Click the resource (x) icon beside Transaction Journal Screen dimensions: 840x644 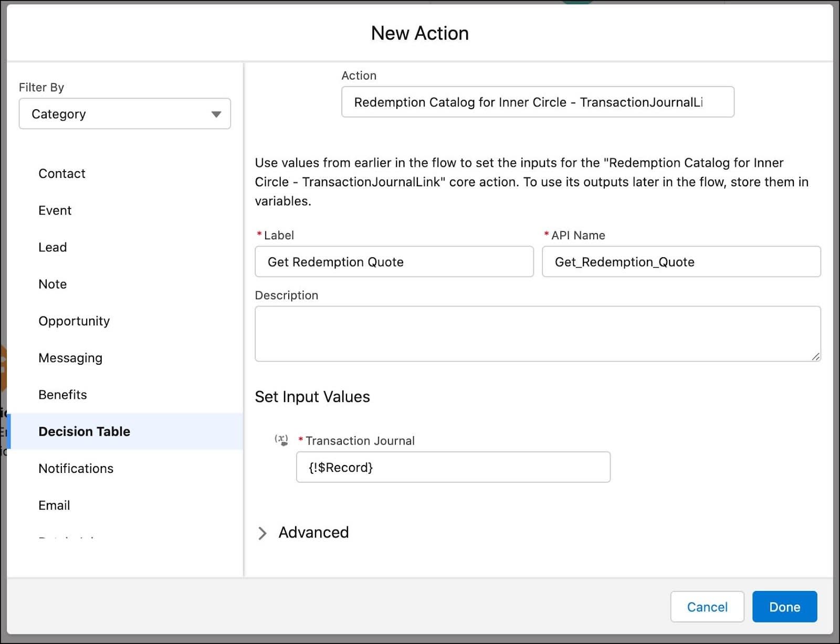[281, 440]
